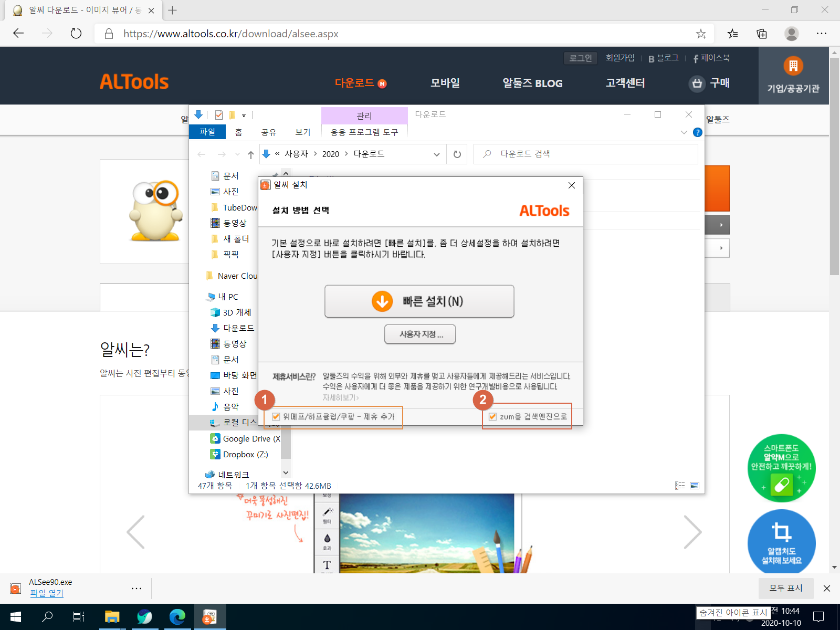Open the 파일 tab in File Explorer

click(207, 132)
